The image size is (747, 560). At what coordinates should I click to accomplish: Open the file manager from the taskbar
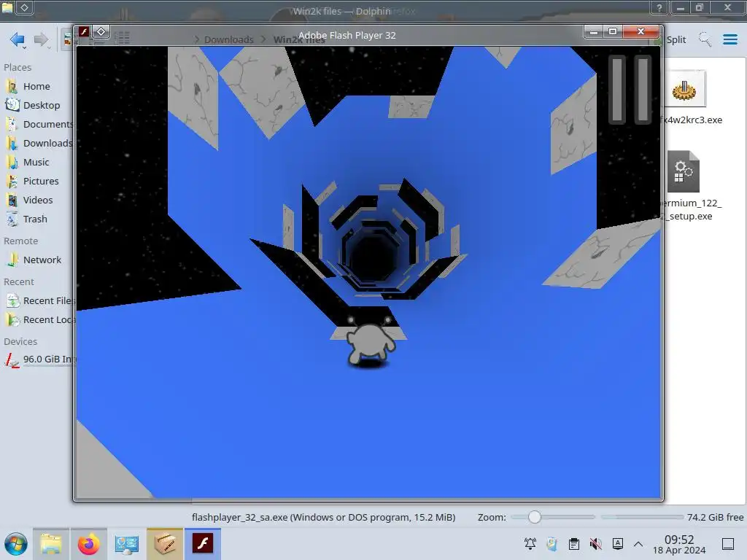click(51, 544)
